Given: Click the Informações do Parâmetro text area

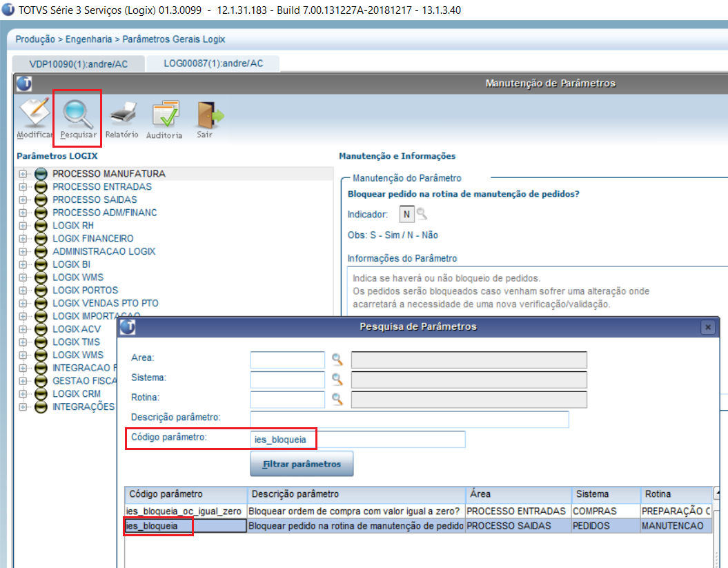Looking at the screenshot, I should (x=536, y=291).
